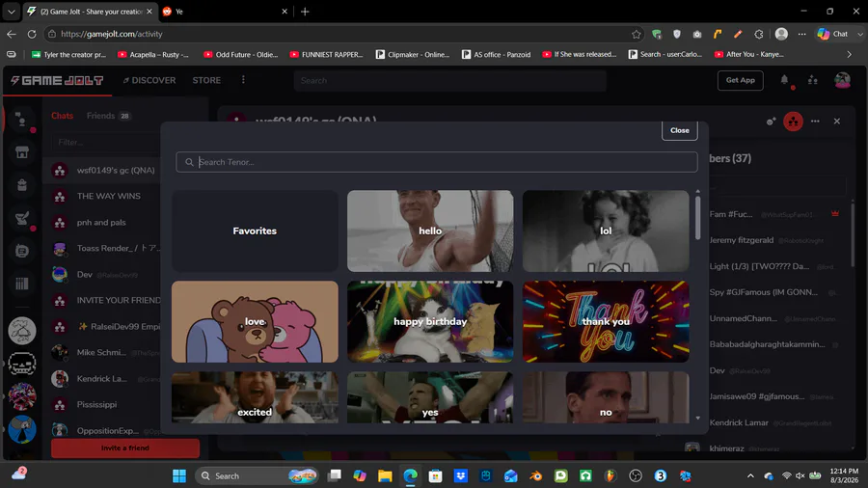Click the Invite a friend button
This screenshot has height=488, width=868.
coord(125,448)
